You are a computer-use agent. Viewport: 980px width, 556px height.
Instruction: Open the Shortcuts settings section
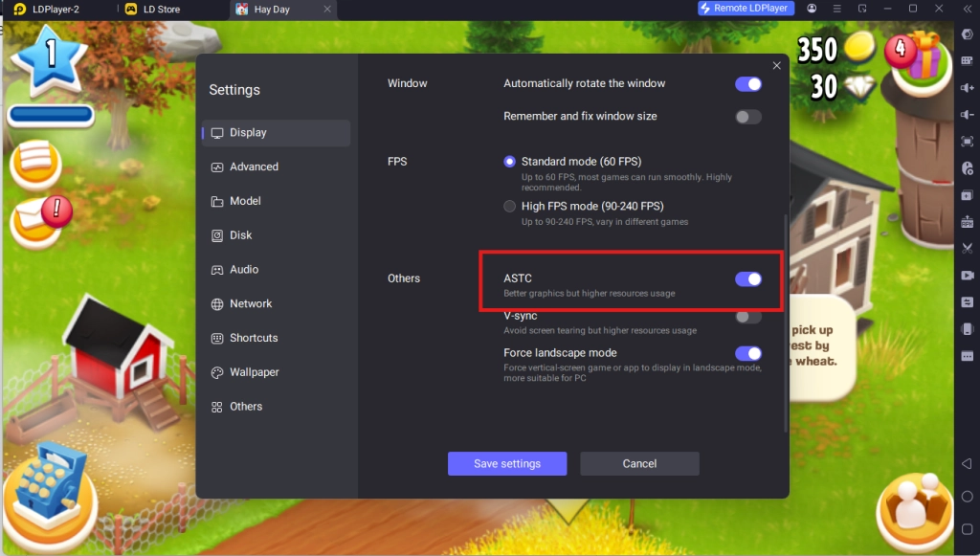[x=276, y=338]
